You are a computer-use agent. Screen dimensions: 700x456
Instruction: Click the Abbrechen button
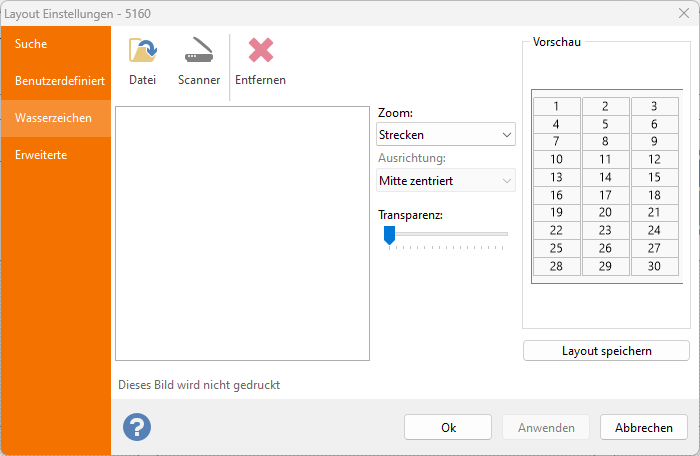coord(643,427)
